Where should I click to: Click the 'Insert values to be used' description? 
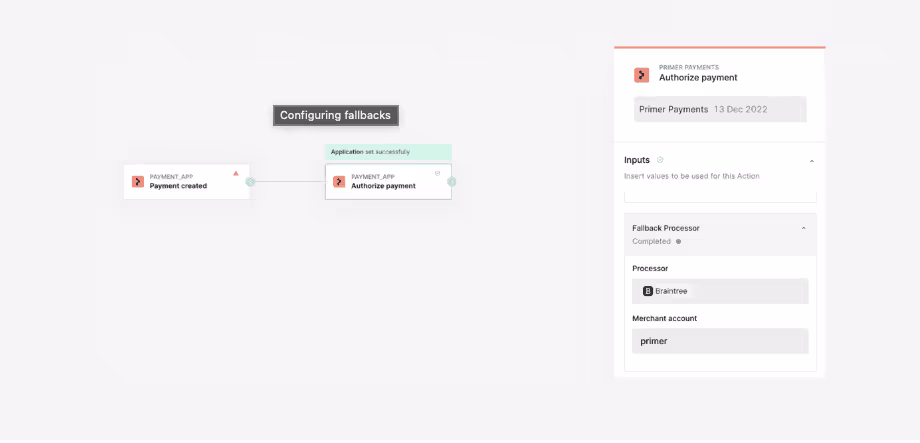[x=692, y=176]
